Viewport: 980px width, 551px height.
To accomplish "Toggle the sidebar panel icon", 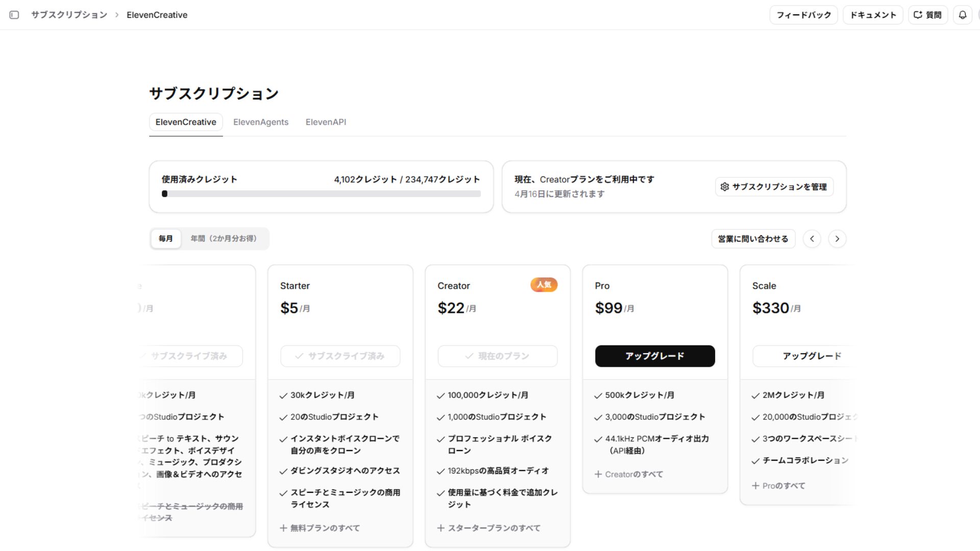I will 14,15.
